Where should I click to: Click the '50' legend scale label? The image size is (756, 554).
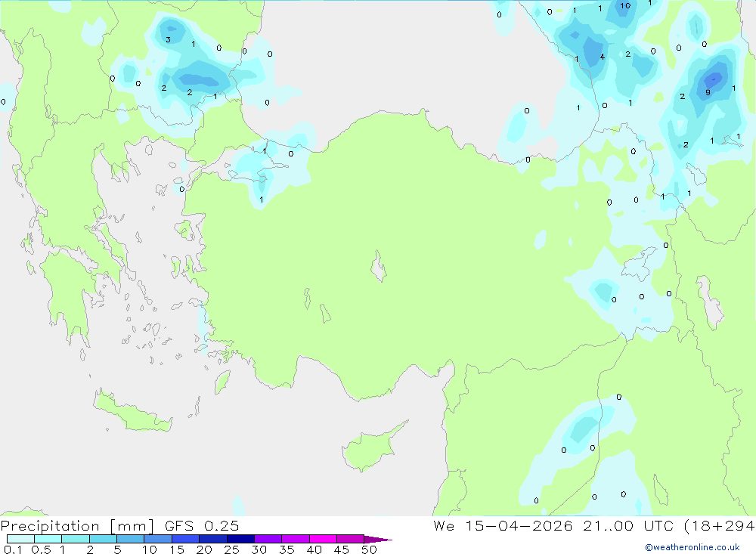pos(369,549)
